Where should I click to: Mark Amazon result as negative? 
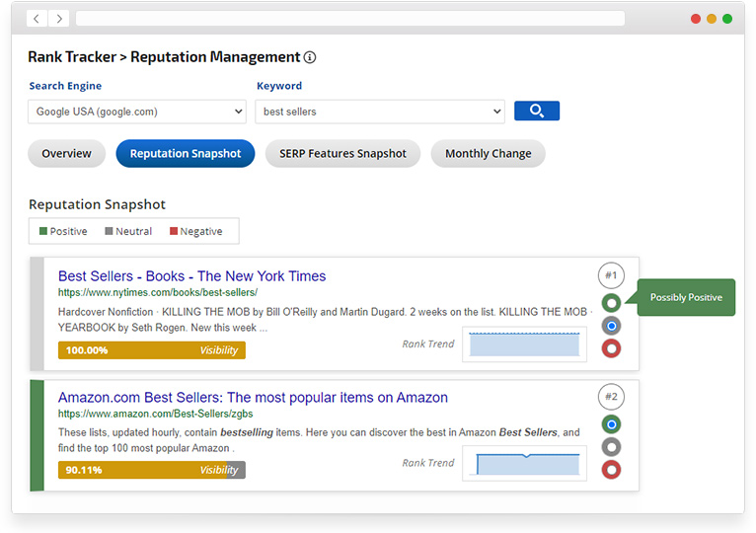611,470
